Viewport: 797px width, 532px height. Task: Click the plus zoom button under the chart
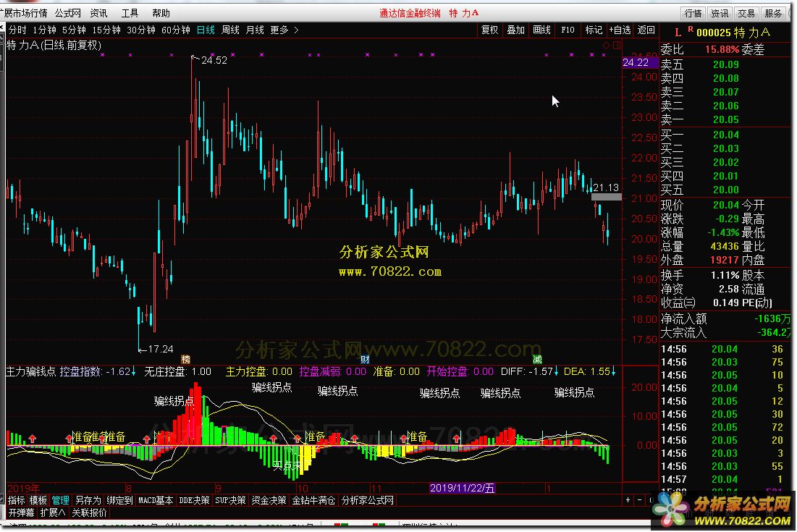tap(628, 500)
